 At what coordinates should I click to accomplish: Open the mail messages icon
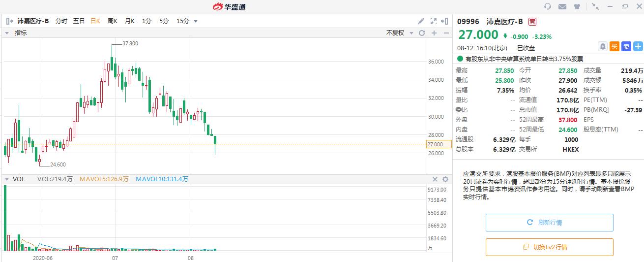click(x=562, y=6)
